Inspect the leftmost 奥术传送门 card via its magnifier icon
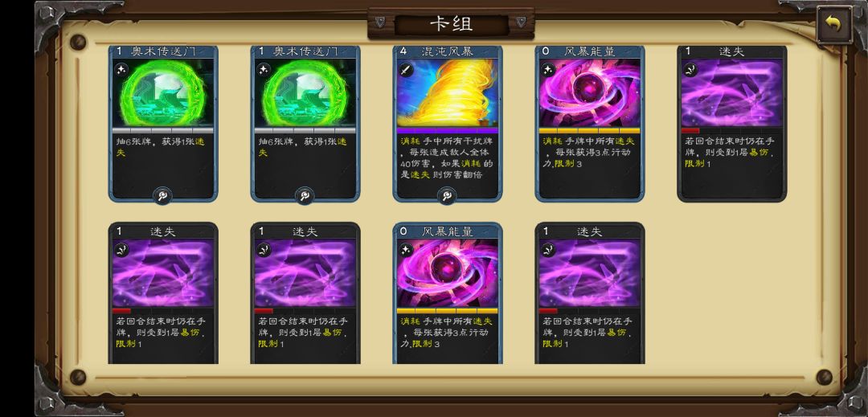The image size is (868, 417). click(162, 195)
